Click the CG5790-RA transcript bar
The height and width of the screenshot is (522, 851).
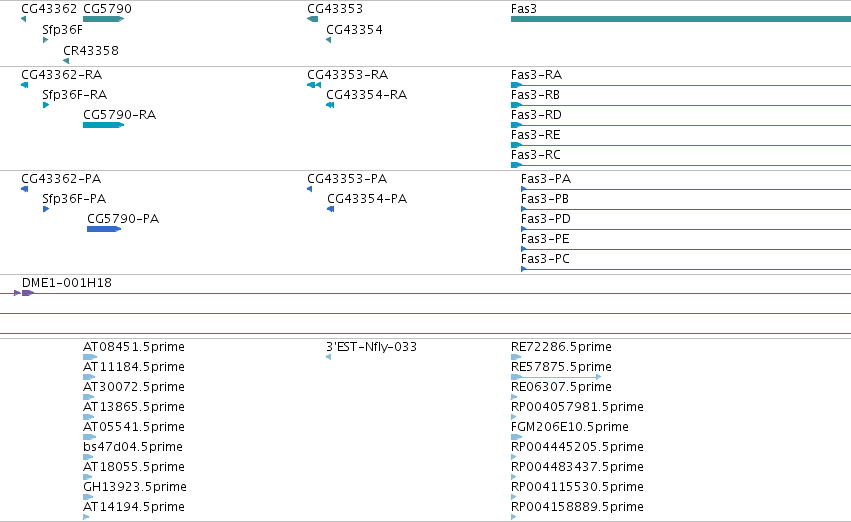tap(103, 125)
